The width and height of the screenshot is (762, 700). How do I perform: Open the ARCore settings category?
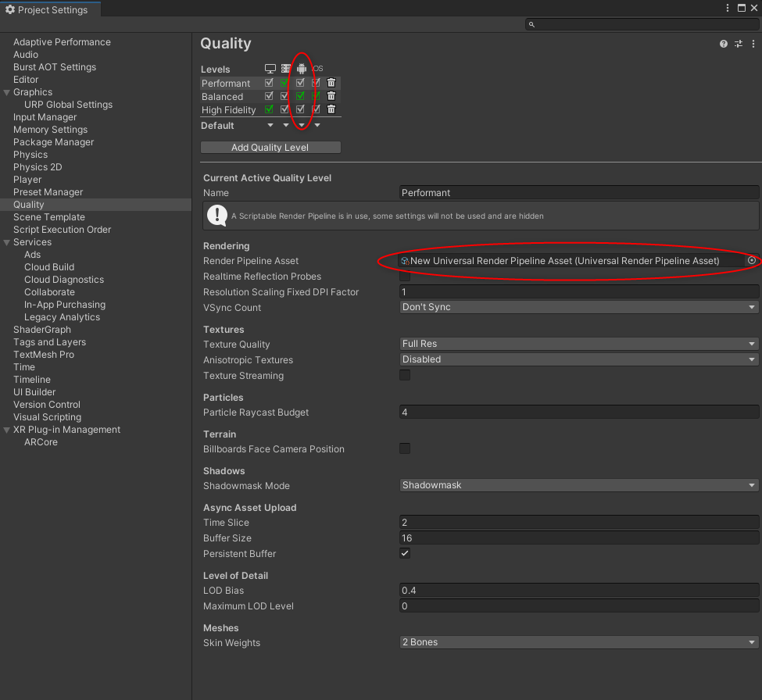[x=41, y=442]
